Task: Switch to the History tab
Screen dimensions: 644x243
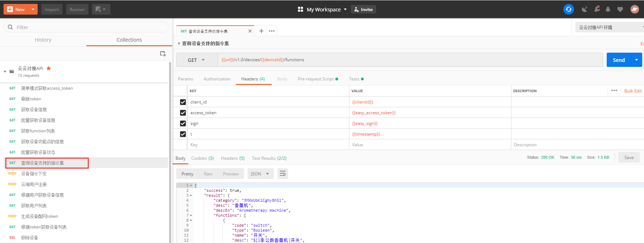Action: point(43,40)
